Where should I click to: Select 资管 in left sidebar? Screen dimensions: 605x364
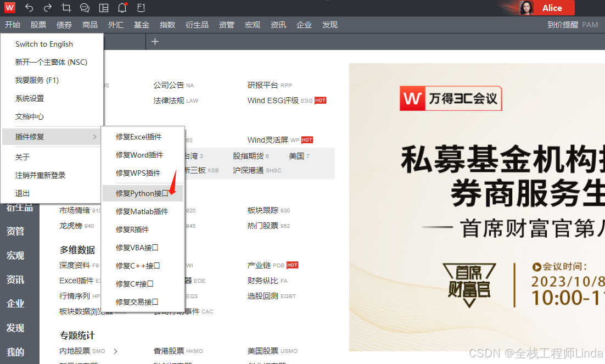15,231
